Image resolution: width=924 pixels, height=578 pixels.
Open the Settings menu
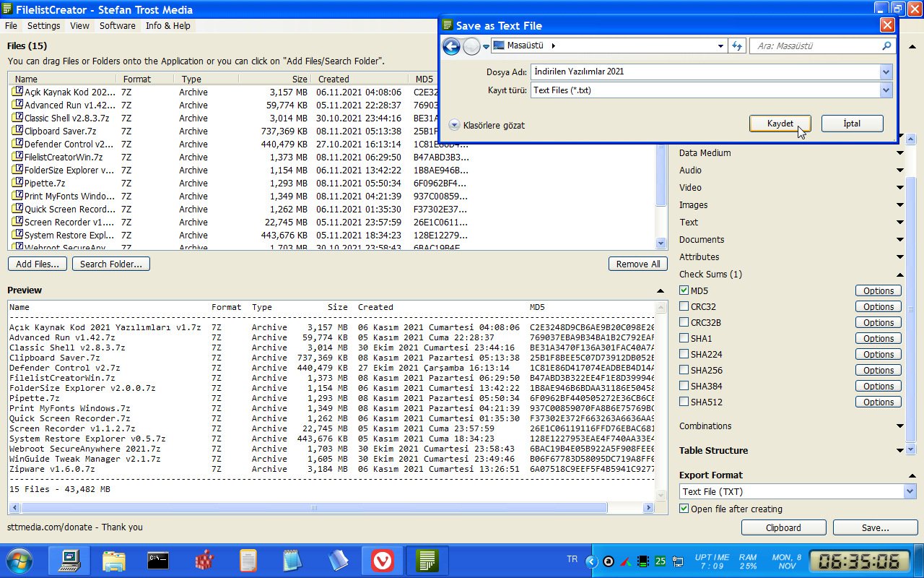click(x=44, y=25)
